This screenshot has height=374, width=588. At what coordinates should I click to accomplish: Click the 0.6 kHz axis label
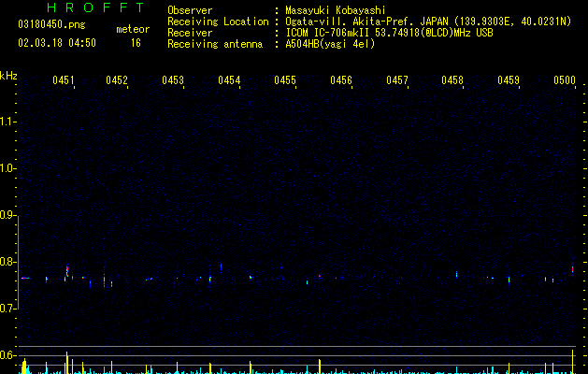pyautogui.click(x=8, y=355)
